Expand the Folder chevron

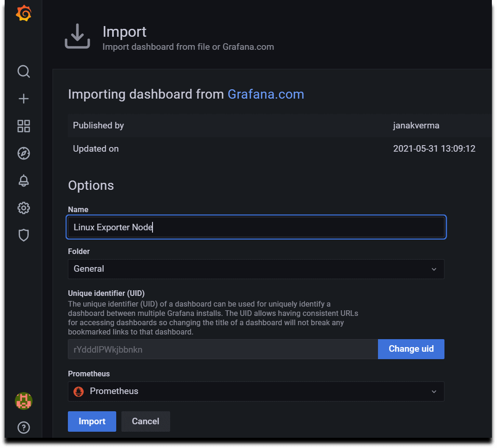coord(434,269)
